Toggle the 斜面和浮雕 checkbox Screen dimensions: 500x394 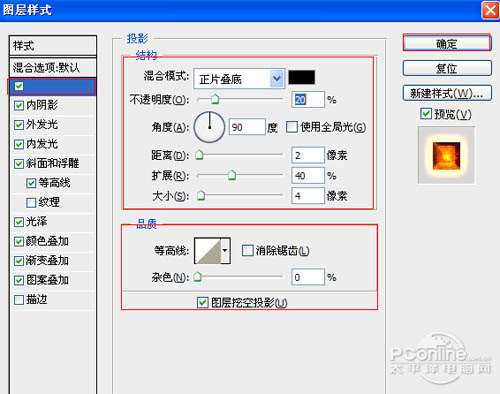point(19,164)
